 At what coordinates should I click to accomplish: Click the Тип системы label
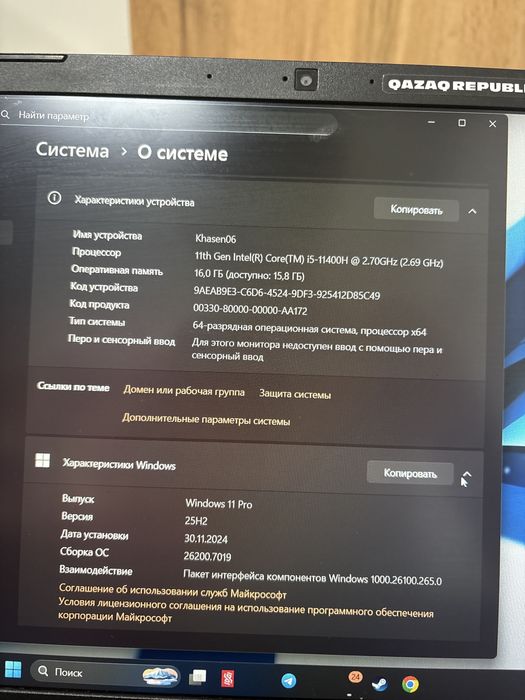click(x=97, y=322)
